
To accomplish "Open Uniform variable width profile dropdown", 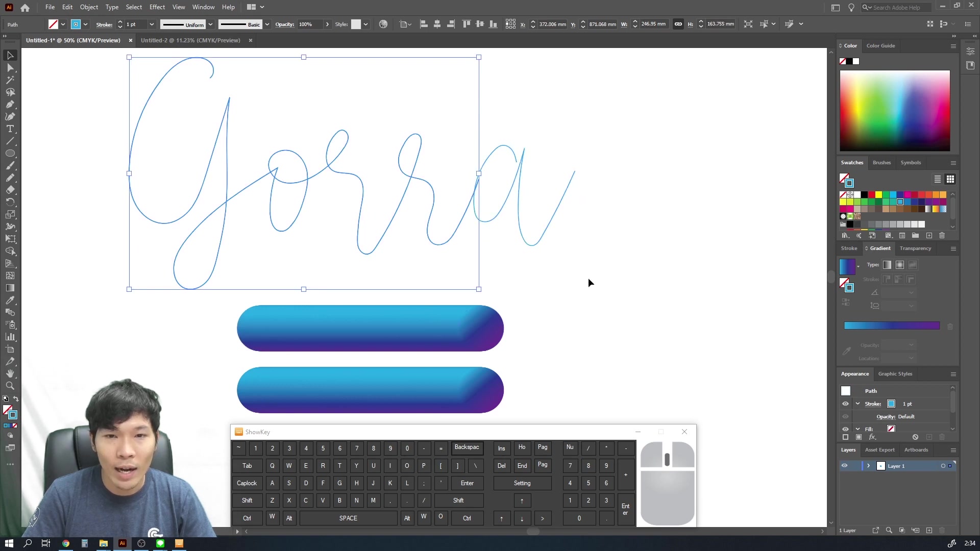I will pos(210,24).
